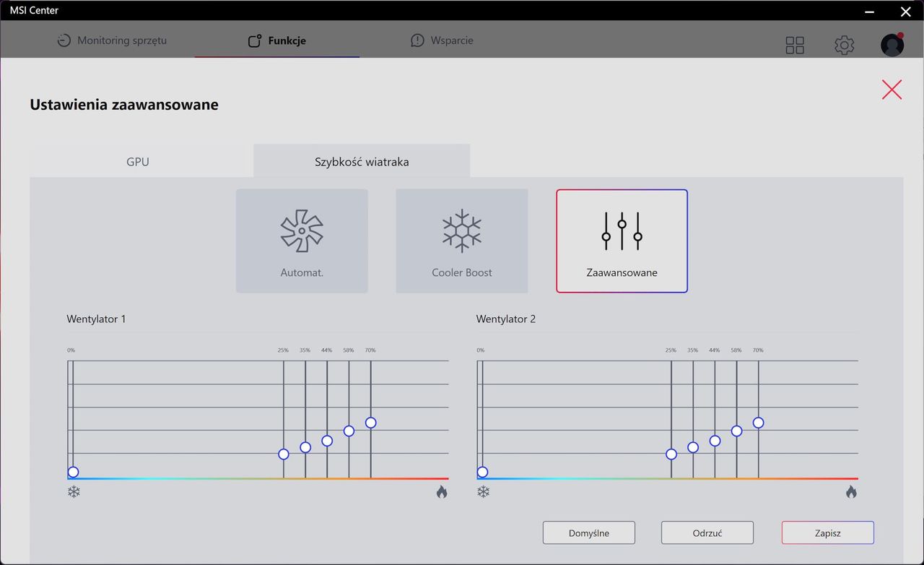Switch to the Funkcje tab

[x=277, y=40]
